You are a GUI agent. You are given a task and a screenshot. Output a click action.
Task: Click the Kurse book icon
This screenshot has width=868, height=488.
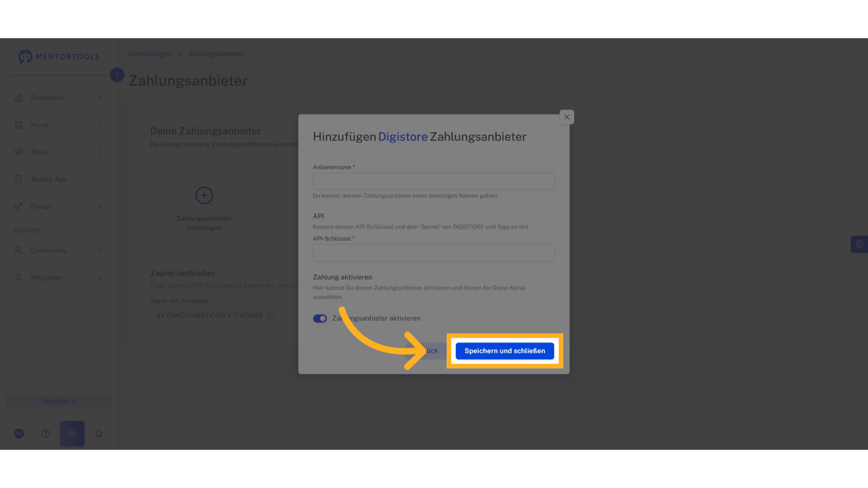[19, 125]
